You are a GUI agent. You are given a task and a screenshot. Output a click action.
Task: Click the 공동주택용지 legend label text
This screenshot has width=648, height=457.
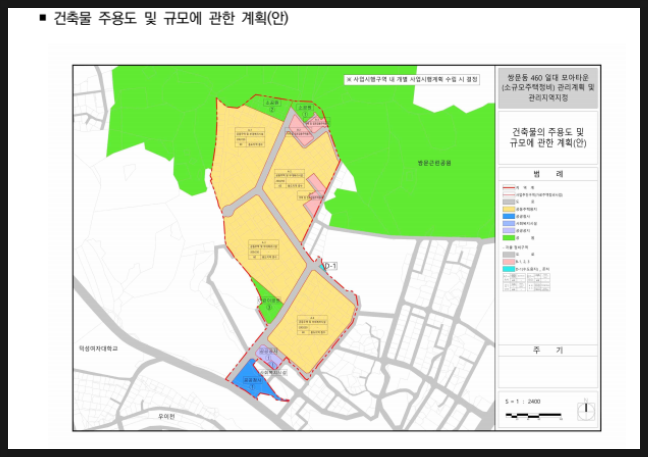pyautogui.click(x=526, y=209)
